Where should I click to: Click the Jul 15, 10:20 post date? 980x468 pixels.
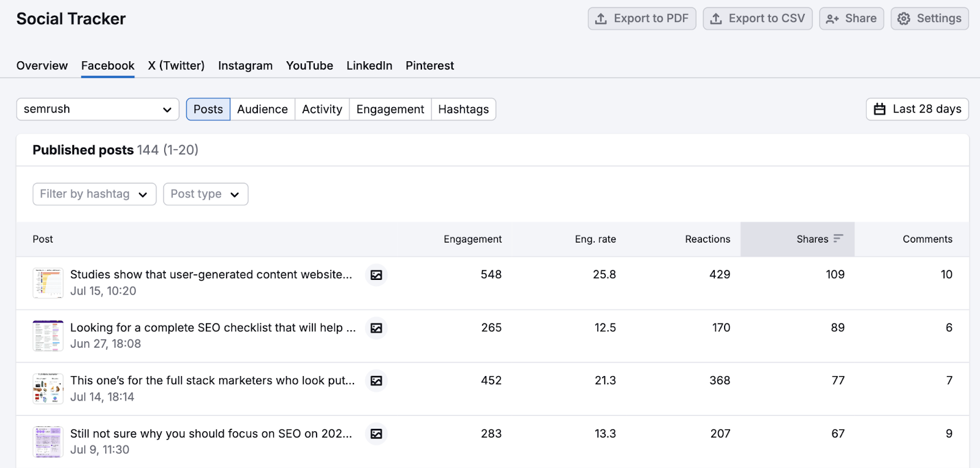[104, 291]
